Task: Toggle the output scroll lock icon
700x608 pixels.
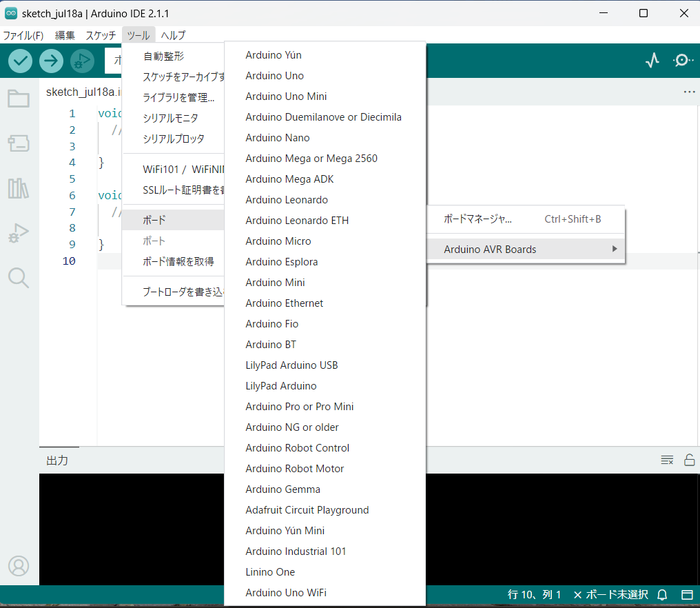Action: pos(689,460)
